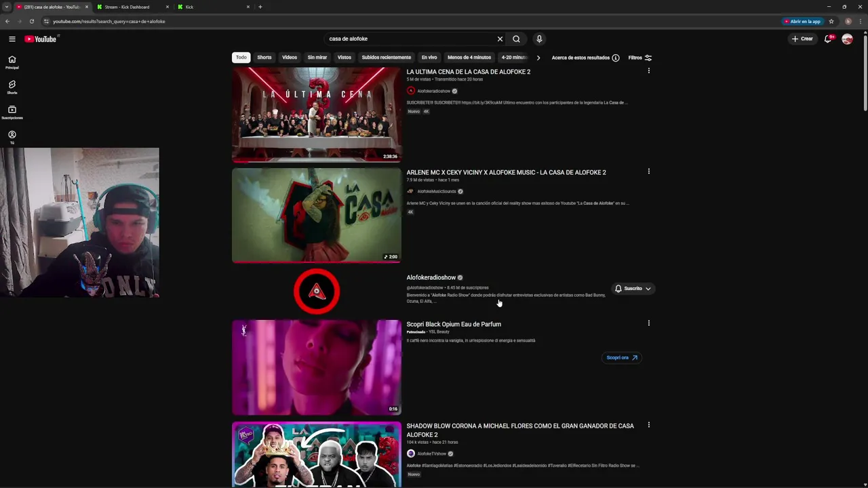868x488 pixels.
Task: Open the notifications bell in header
Action: click(x=828, y=39)
